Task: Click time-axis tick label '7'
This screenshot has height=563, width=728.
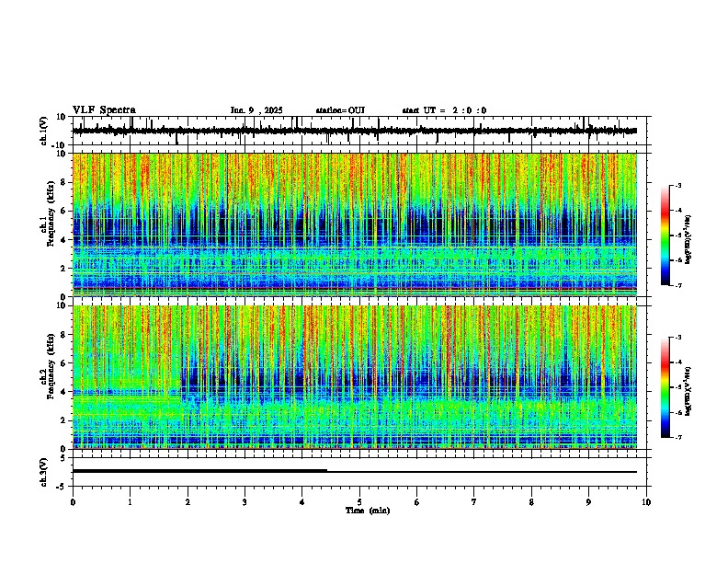Action: (x=474, y=502)
